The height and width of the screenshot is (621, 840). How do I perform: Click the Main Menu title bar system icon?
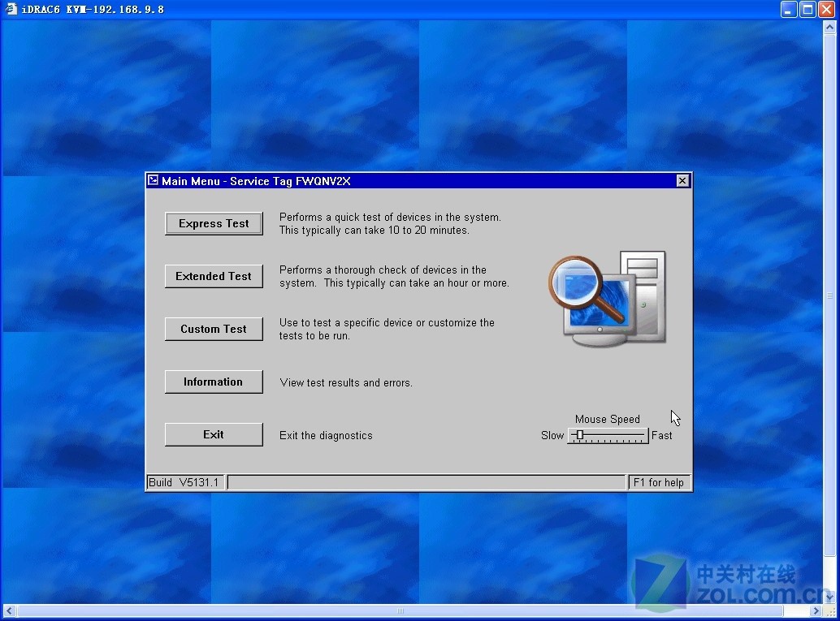153,180
